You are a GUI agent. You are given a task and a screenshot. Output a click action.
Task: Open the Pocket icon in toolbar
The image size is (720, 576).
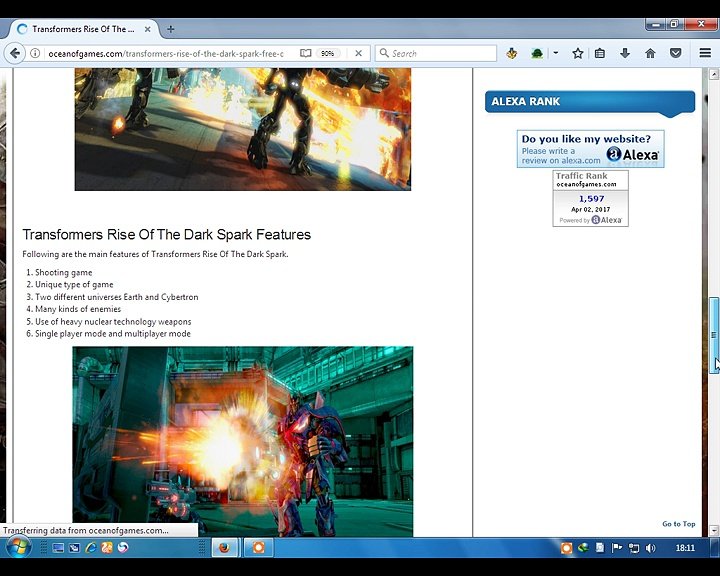(x=675, y=53)
